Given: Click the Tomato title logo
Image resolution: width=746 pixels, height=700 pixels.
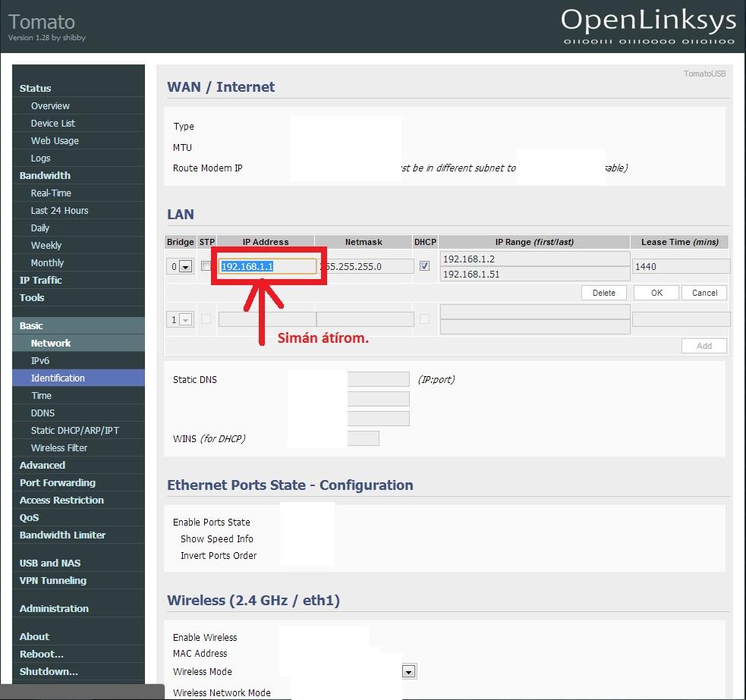Looking at the screenshot, I should coord(42,22).
